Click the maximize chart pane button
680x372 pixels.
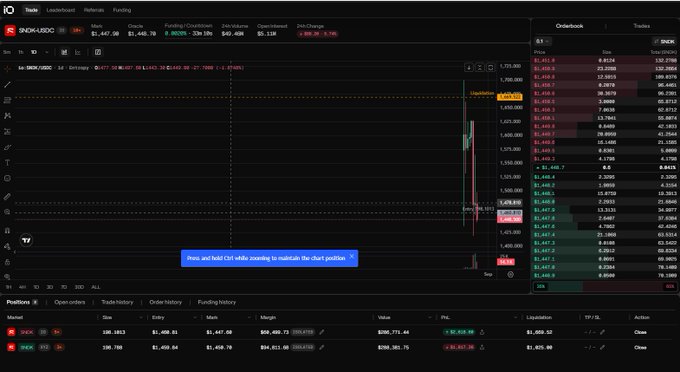[490, 68]
